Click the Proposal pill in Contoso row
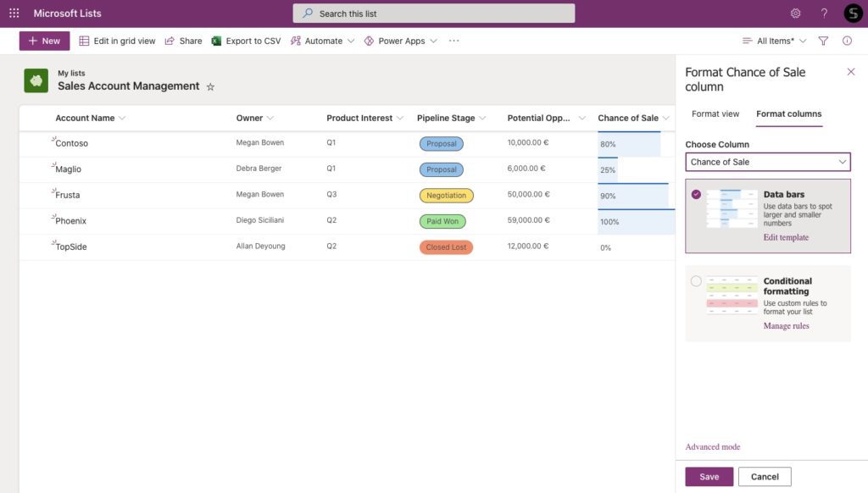Image resolution: width=868 pixels, height=493 pixels. [x=441, y=144]
